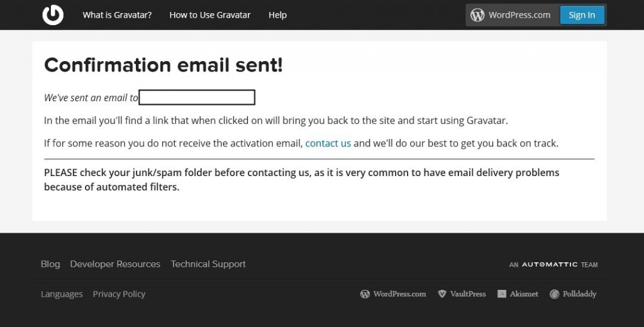Click the WordPress.com text in header
This screenshot has width=644, height=327.
coord(519,15)
